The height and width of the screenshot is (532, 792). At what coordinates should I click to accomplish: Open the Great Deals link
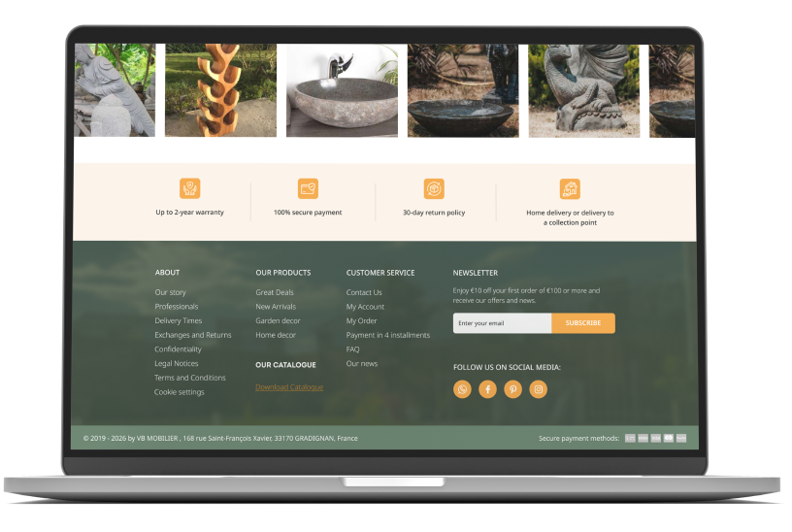pyautogui.click(x=275, y=292)
